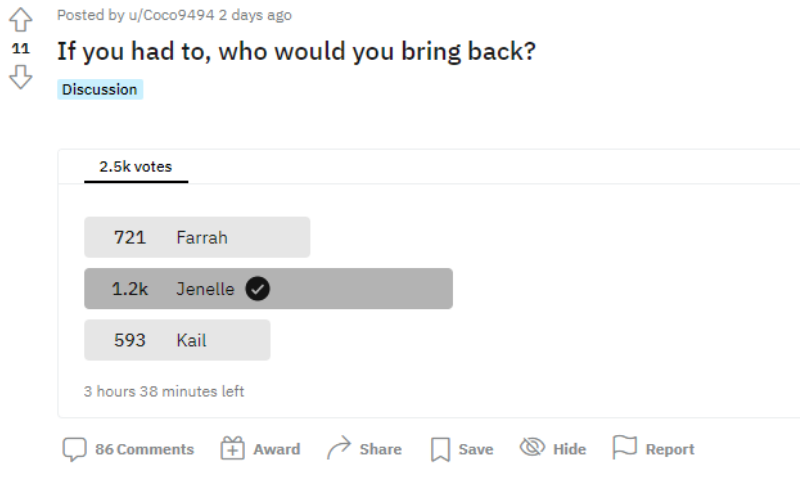Screen dimensions: 800x500
Task: Click the 86 Comments label
Action: [144, 449]
